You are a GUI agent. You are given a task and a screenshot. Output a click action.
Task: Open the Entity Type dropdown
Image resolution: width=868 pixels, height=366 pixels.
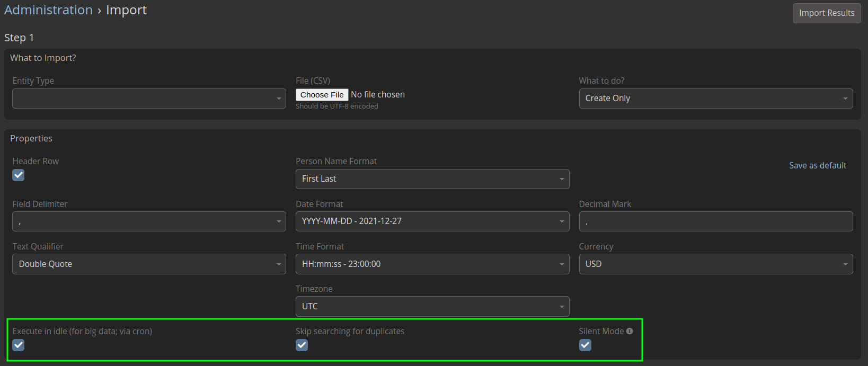(149, 99)
